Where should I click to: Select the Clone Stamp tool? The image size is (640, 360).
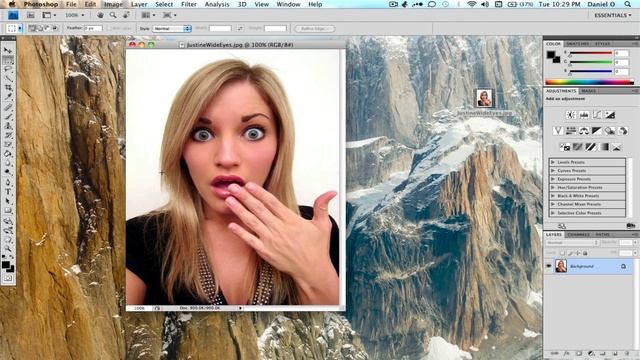coord(8,126)
